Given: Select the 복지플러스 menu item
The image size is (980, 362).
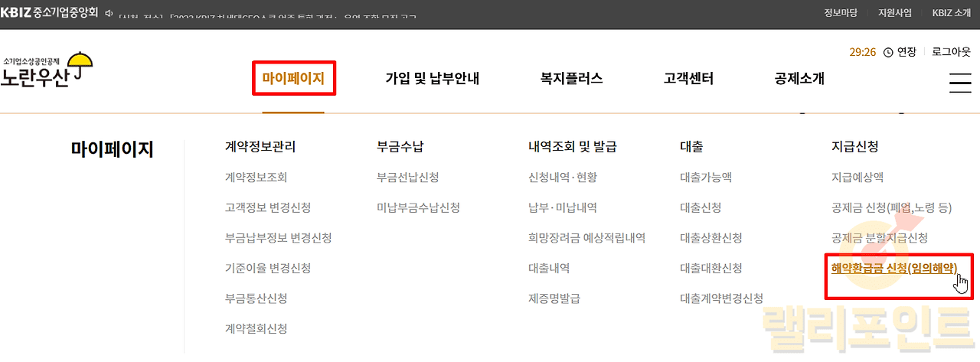Looking at the screenshot, I should 571,79.
